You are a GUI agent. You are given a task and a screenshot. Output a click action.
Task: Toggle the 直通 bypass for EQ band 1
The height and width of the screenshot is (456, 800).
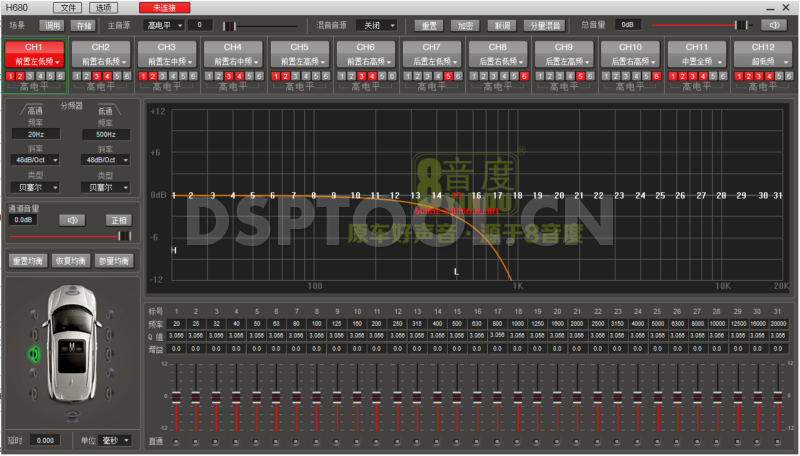(176, 440)
